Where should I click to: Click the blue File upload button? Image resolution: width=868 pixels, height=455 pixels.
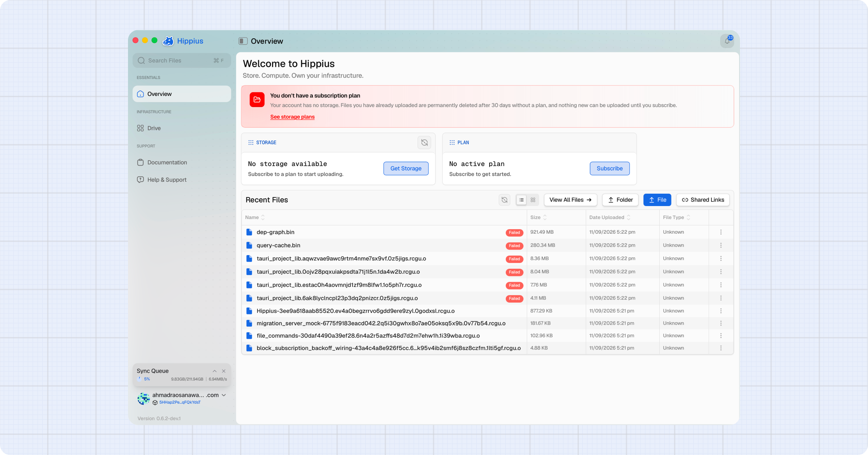657,200
